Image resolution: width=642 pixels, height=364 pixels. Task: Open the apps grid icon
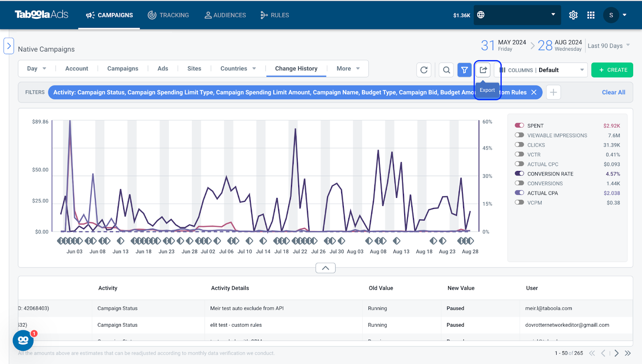click(591, 15)
